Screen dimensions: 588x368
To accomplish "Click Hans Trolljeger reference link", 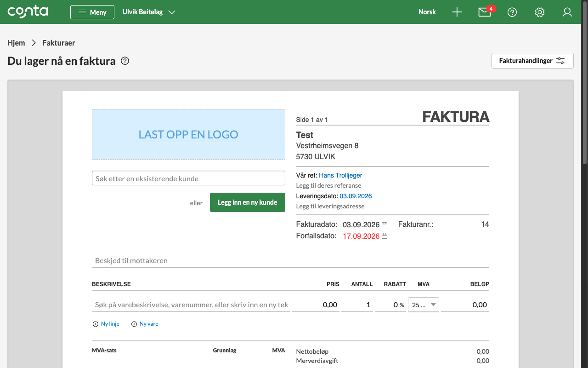I will pyautogui.click(x=340, y=175).
